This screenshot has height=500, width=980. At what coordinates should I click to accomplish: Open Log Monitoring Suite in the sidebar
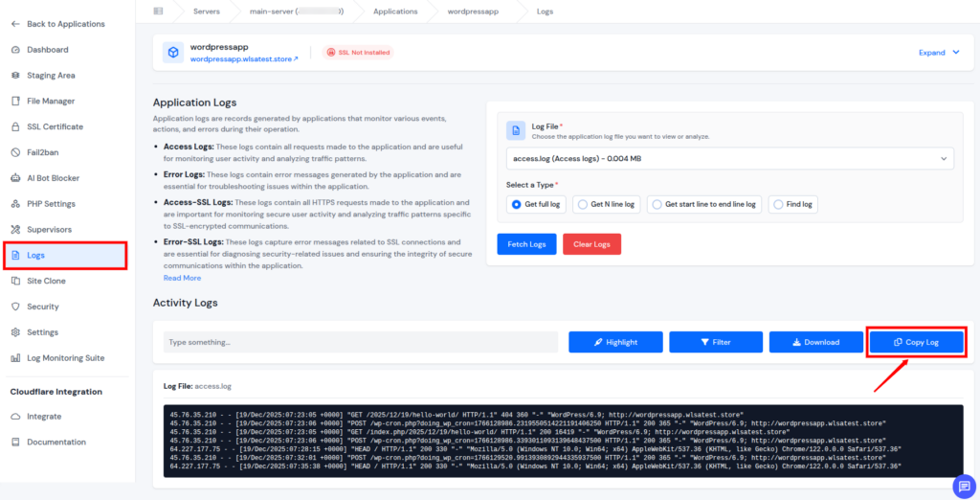pyautogui.click(x=66, y=358)
